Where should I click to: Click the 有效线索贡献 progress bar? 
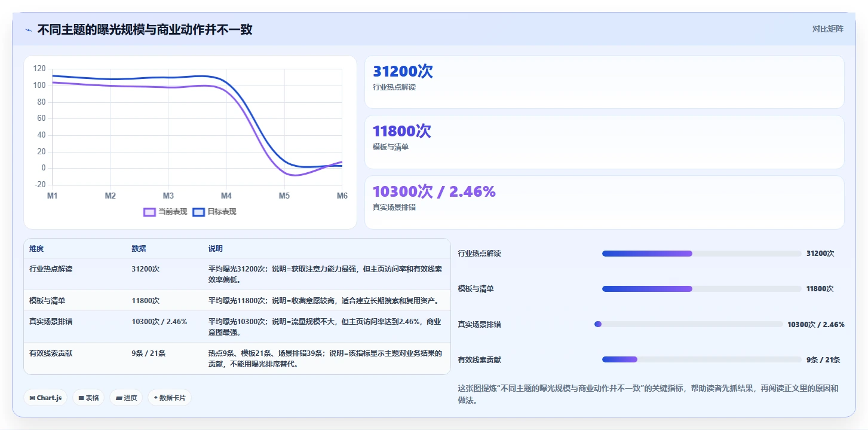pos(701,359)
